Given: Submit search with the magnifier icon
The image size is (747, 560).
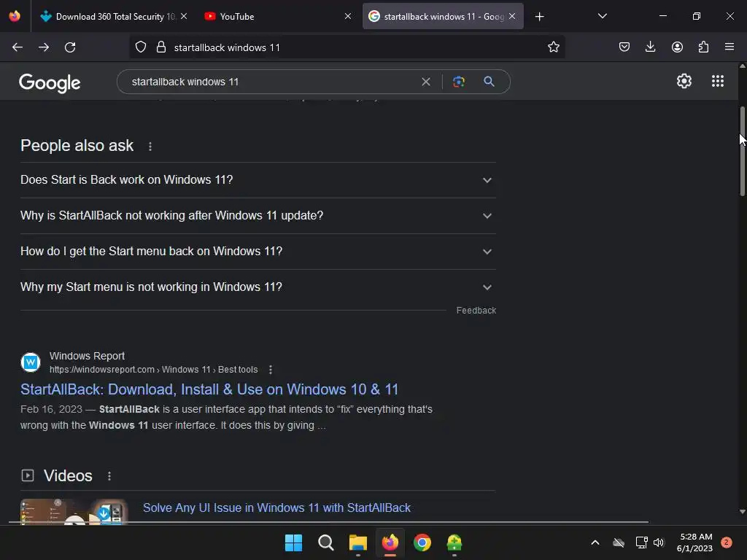Looking at the screenshot, I should [x=489, y=82].
